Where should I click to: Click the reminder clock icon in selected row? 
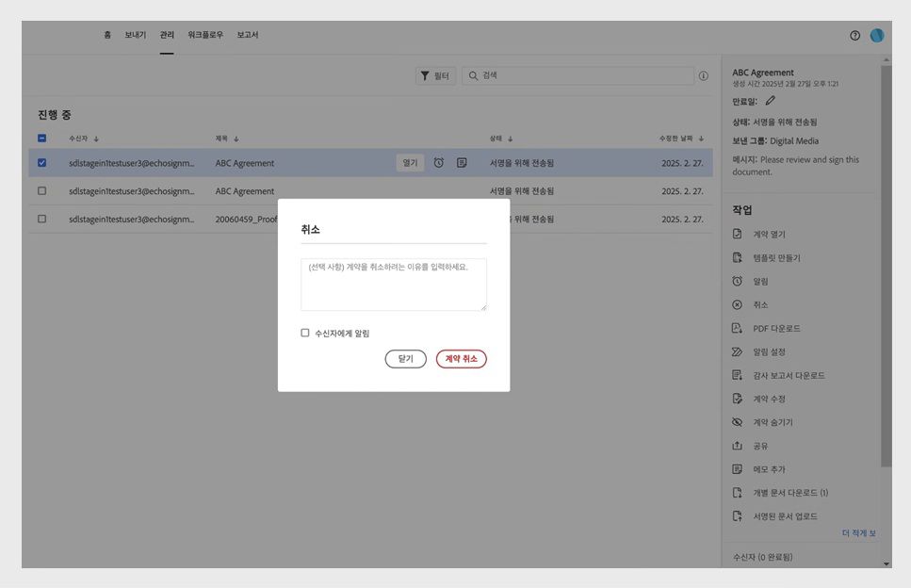[x=439, y=163]
